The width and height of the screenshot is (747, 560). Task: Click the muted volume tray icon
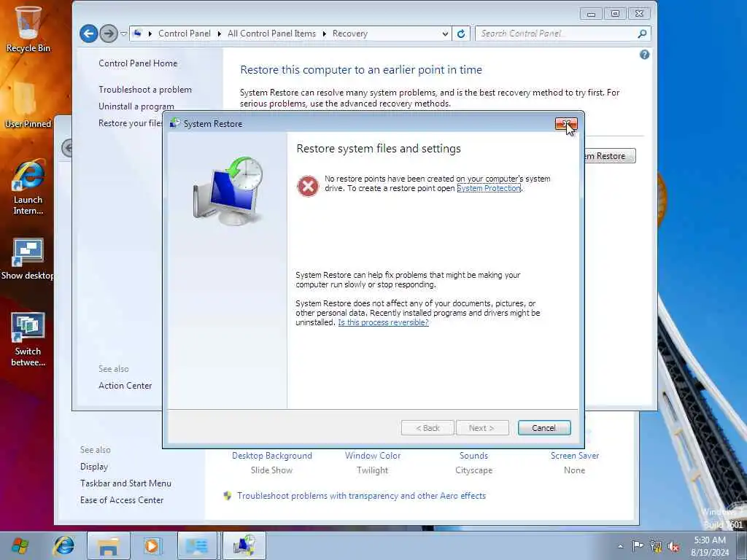673,546
